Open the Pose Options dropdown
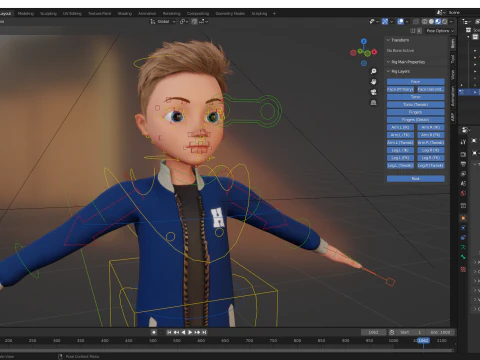The height and width of the screenshot is (360, 480). point(440,31)
